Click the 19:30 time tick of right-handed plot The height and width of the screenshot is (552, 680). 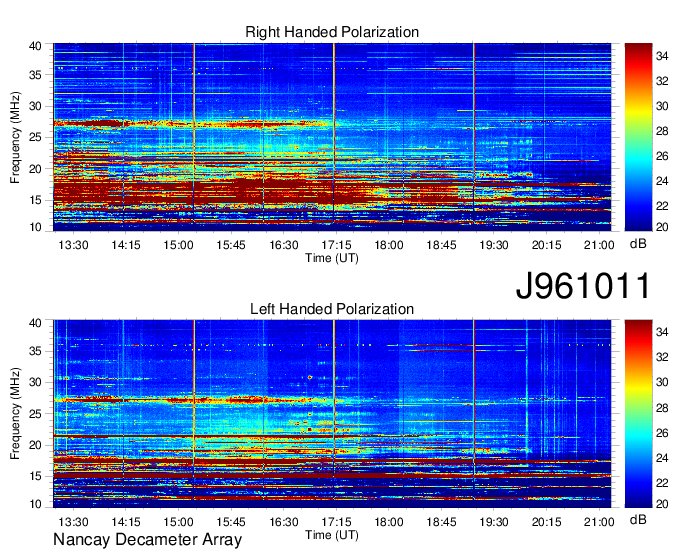[494, 245]
